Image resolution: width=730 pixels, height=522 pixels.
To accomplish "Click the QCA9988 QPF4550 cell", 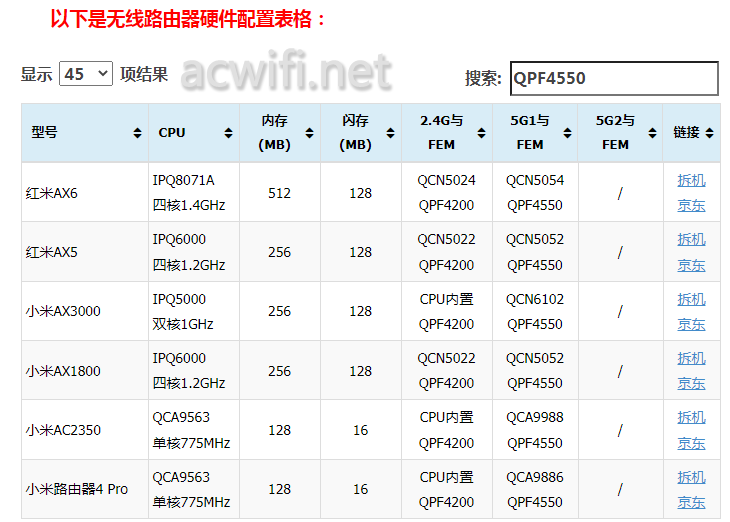I will click(x=535, y=430).
